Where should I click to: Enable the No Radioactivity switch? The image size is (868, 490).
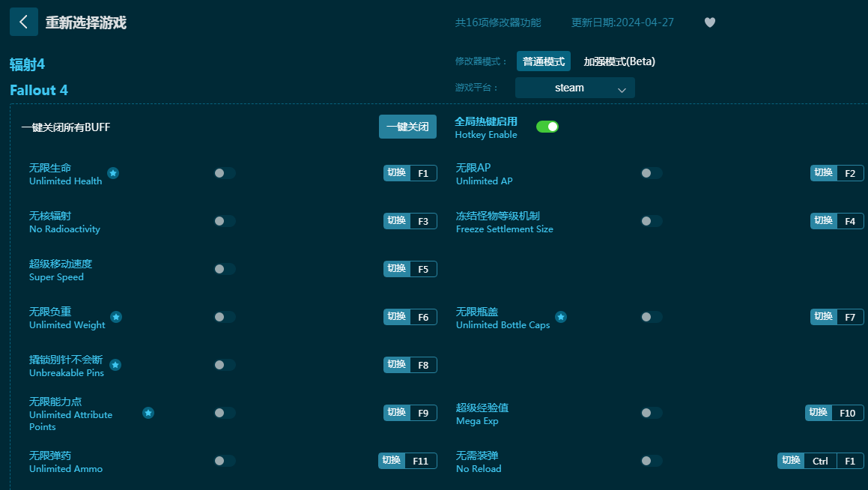click(225, 221)
